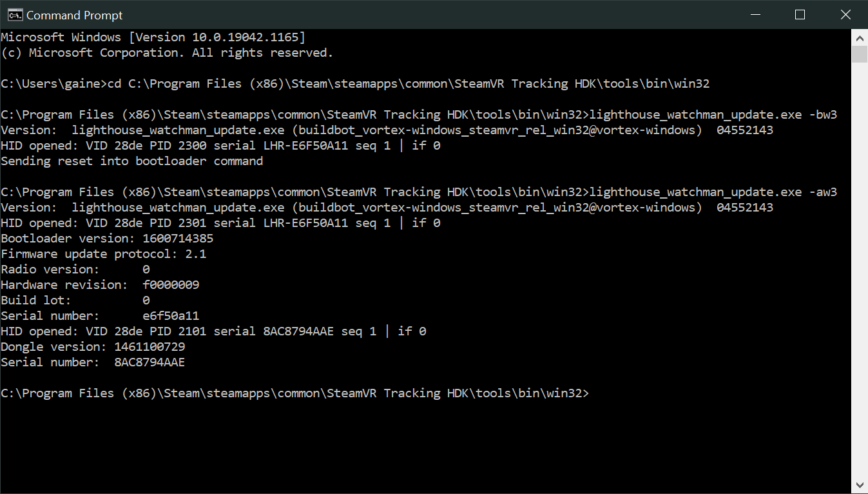Image resolution: width=868 pixels, height=494 pixels.
Task: Click the scrollbar down arrow
Action: (x=860, y=484)
